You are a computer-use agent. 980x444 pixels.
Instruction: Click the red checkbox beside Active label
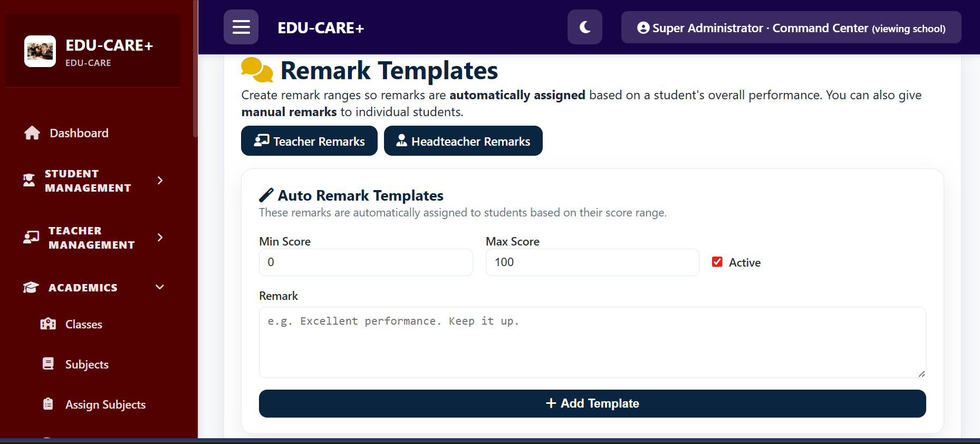click(717, 261)
